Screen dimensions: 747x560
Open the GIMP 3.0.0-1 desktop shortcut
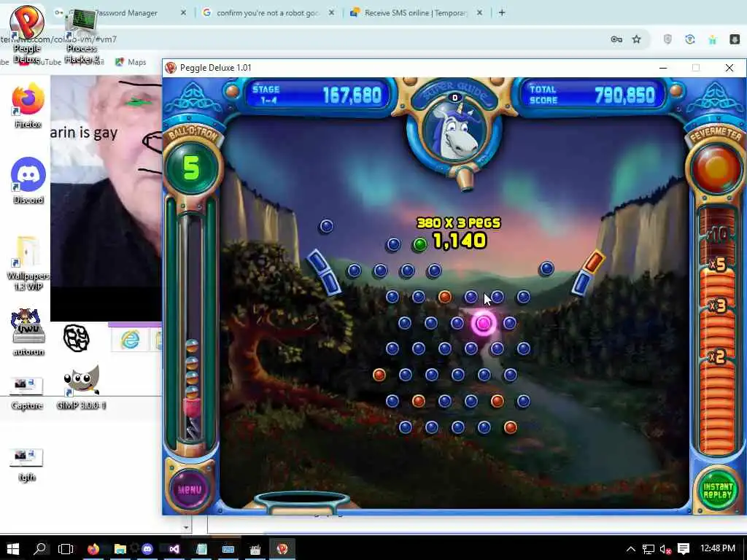(81, 388)
